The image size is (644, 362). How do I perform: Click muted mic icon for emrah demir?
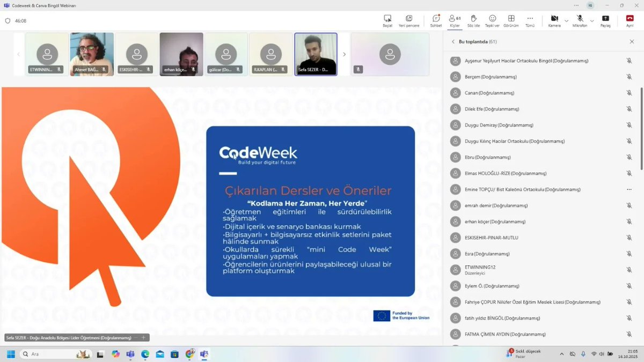click(629, 205)
